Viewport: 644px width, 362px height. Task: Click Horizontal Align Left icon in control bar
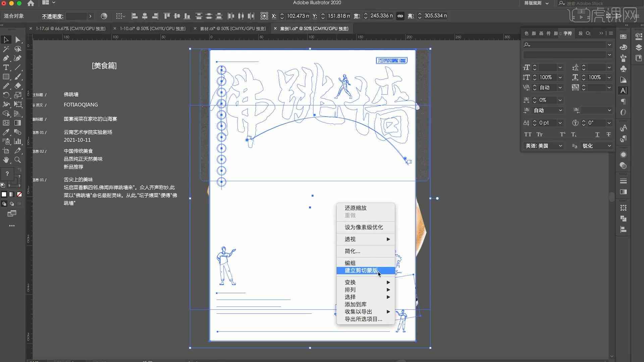click(x=135, y=16)
